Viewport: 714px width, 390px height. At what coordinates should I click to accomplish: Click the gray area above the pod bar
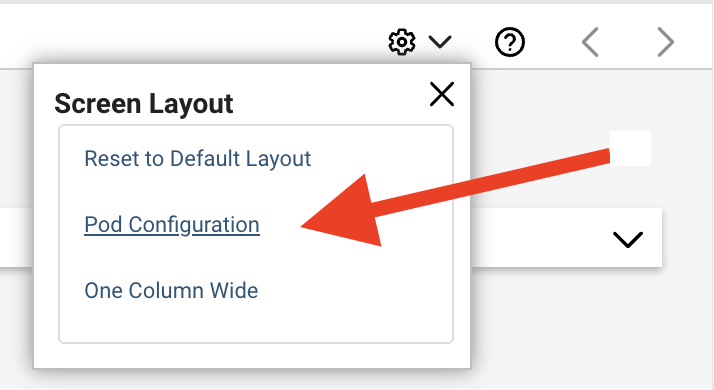pyautogui.click(x=537, y=182)
